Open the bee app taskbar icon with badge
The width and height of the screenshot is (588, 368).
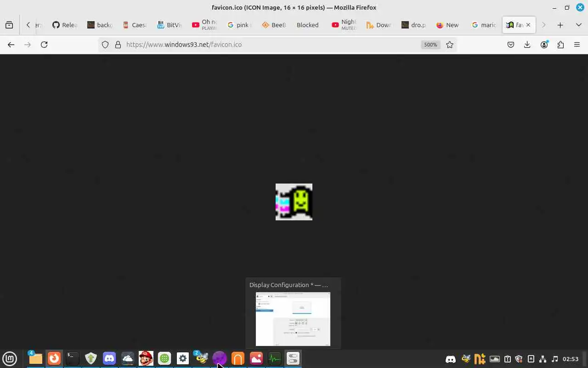pos(201,358)
